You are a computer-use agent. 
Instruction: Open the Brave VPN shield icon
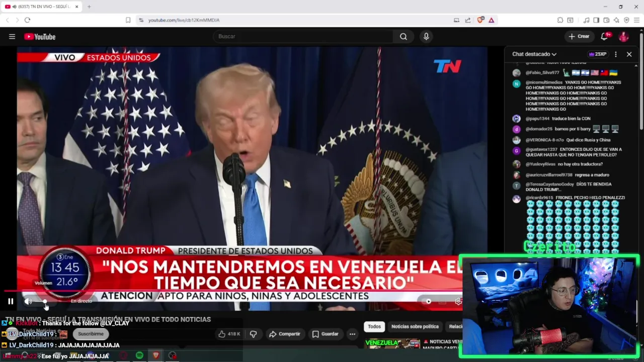pyautogui.click(x=626, y=20)
